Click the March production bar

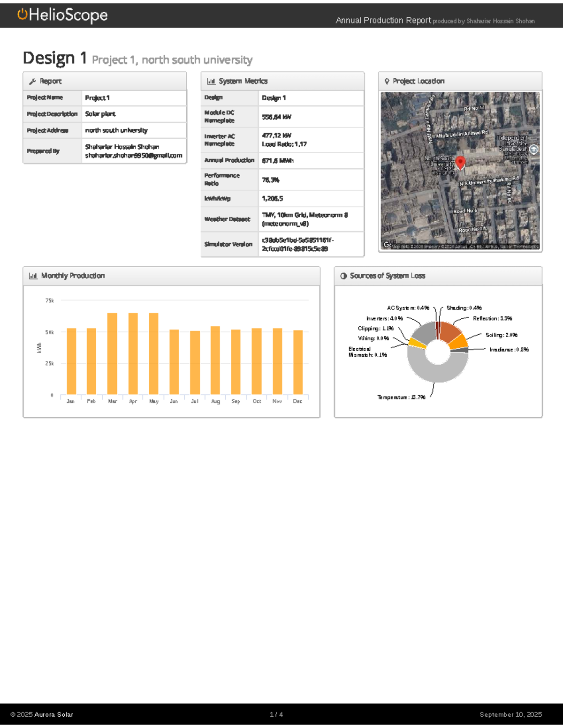(x=112, y=354)
